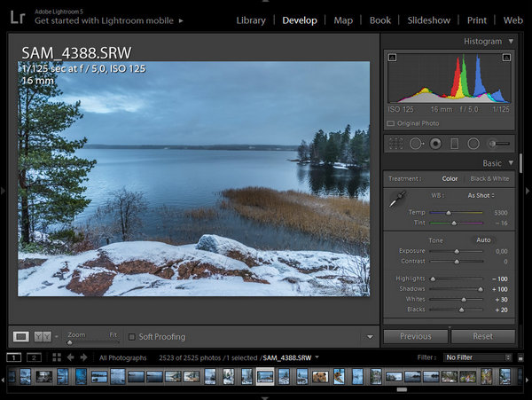
Task: Activate the Red Eye Correction tool
Action: 435,143
